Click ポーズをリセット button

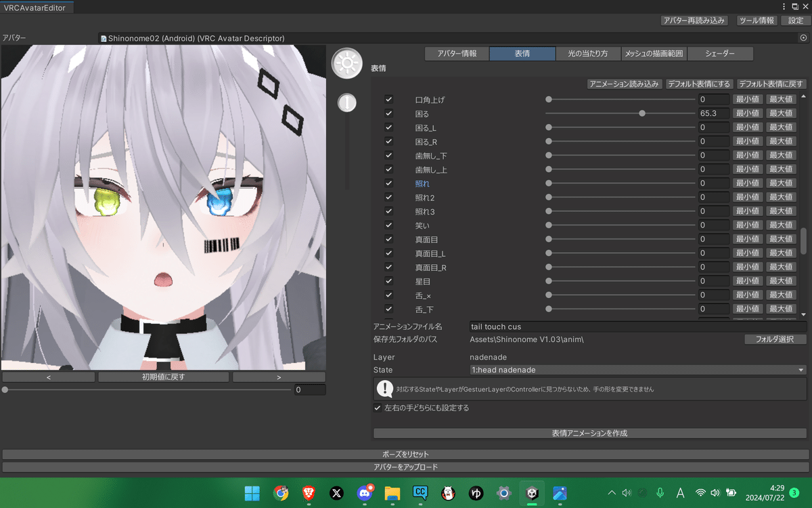tap(406, 454)
